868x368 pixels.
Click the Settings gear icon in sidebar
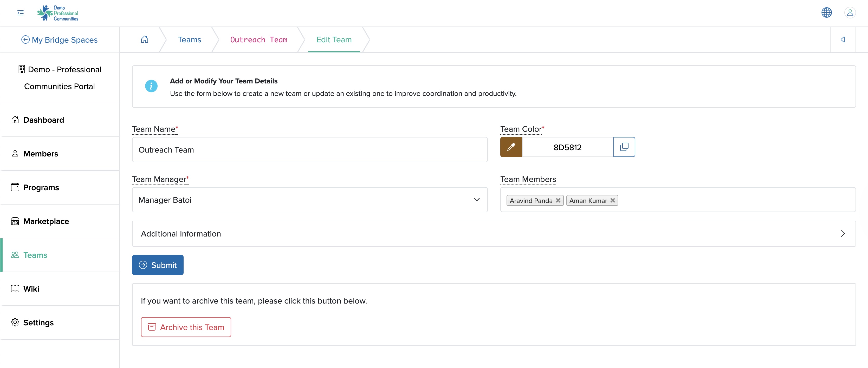click(x=15, y=323)
